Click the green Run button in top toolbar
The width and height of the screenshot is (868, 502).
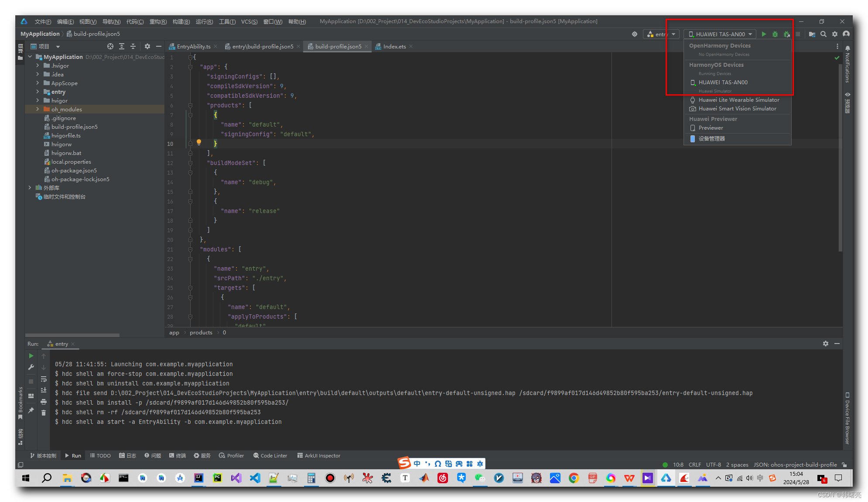pyautogui.click(x=764, y=34)
